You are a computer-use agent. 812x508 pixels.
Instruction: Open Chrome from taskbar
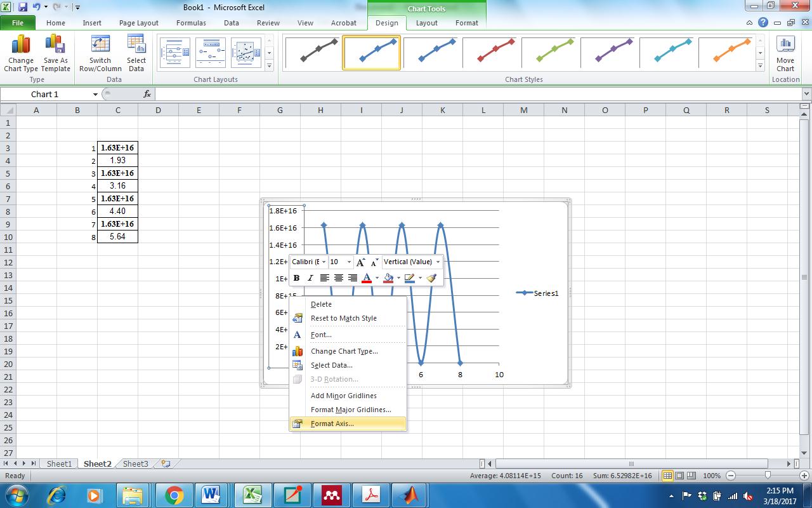(x=174, y=495)
